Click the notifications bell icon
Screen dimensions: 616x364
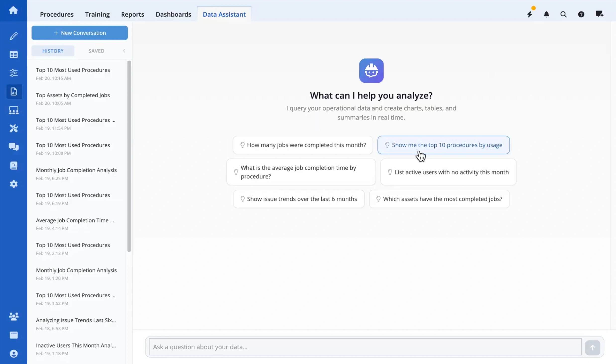[546, 14]
